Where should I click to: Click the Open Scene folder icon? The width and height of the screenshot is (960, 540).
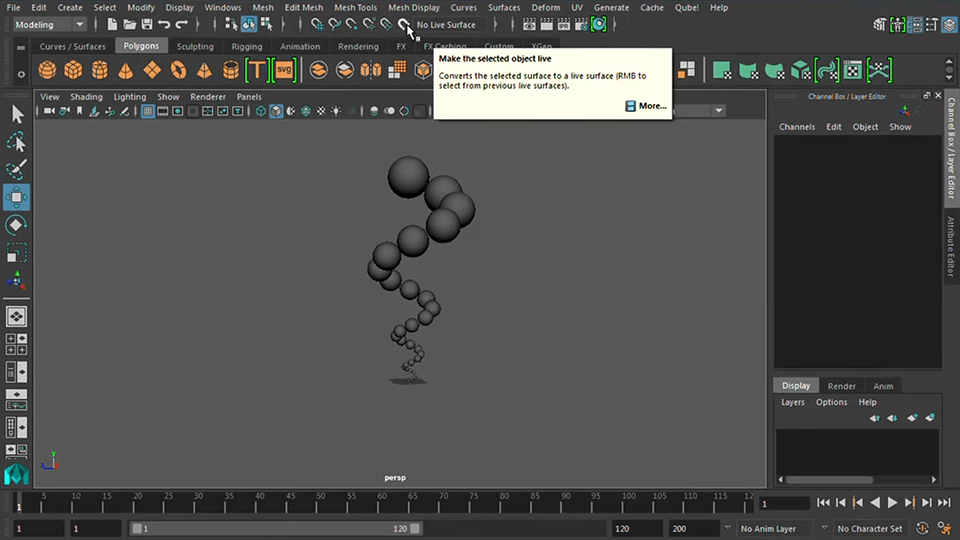[x=129, y=24]
